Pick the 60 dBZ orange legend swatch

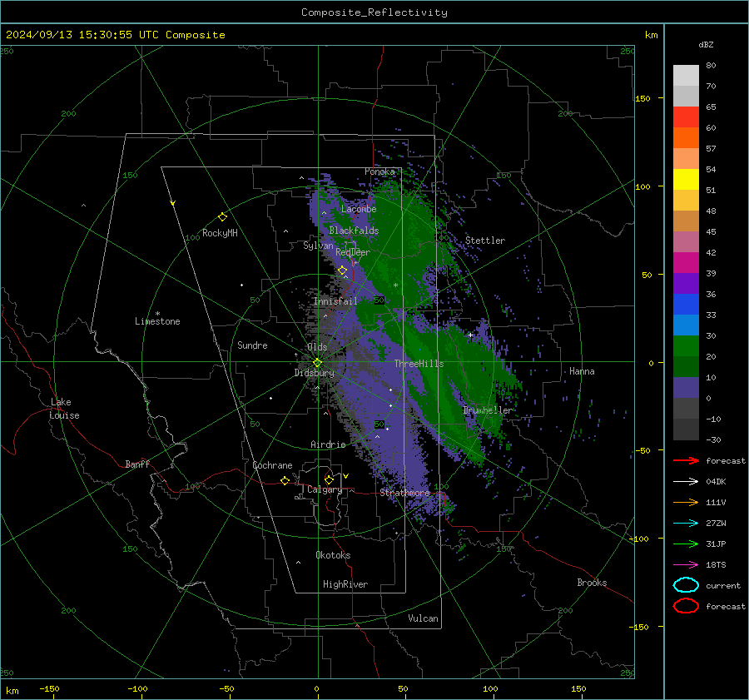[686, 137]
